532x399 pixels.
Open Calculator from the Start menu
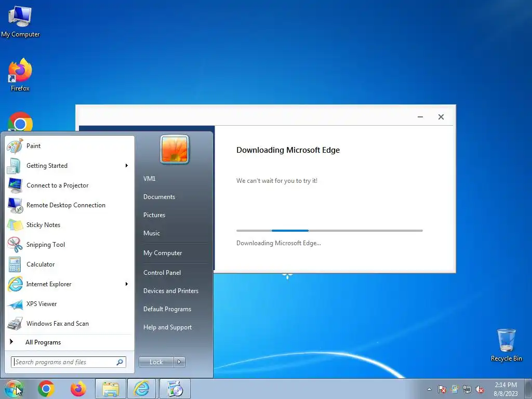click(70, 264)
